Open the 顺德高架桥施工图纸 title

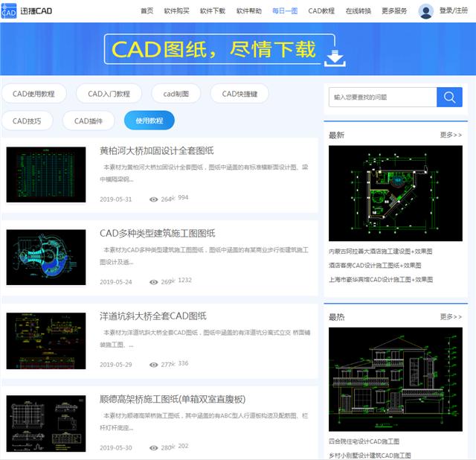(173, 399)
